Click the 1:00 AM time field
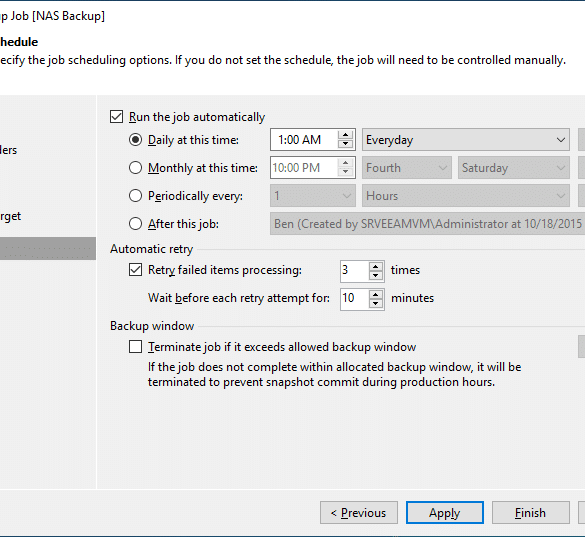 [304, 140]
